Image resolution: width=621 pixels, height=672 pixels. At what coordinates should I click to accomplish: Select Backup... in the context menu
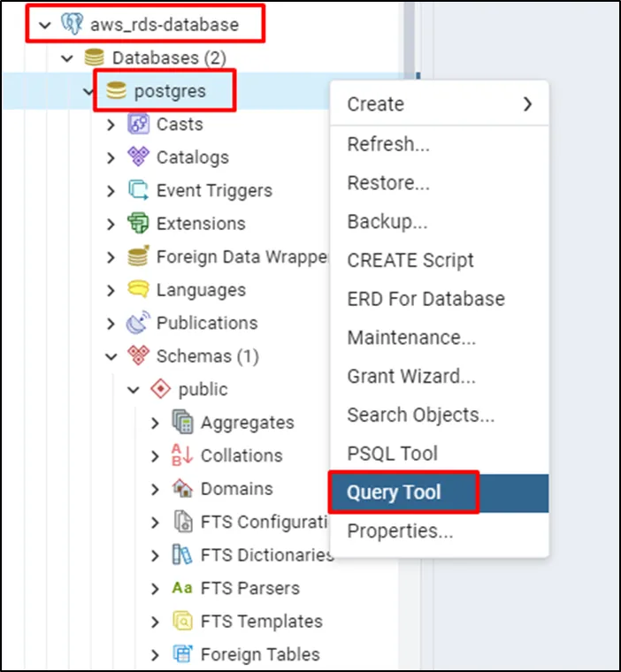pos(387,222)
